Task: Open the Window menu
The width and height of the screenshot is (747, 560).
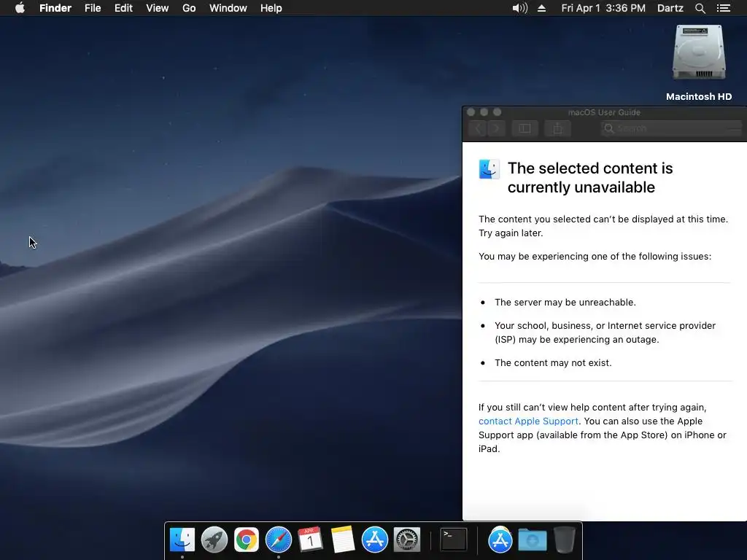Action: click(x=228, y=8)
